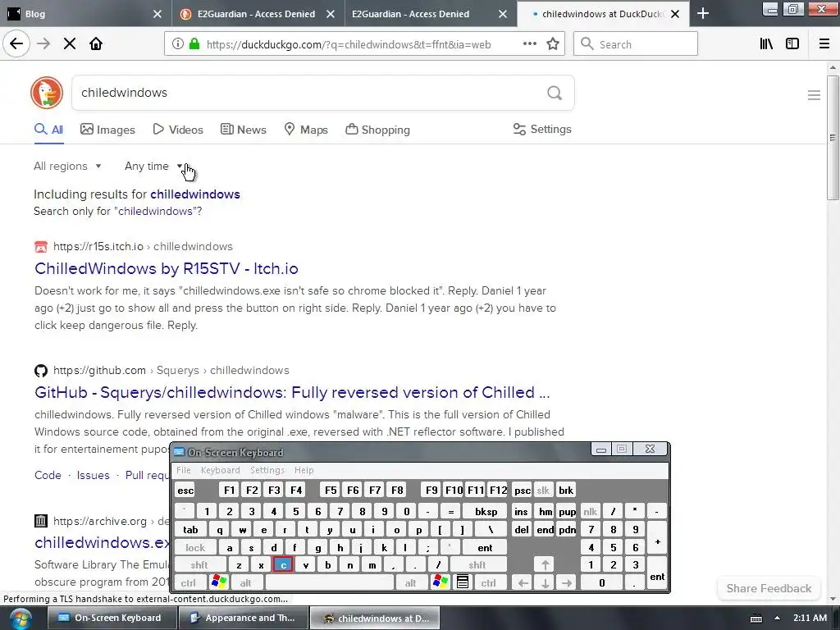Open the On-Screen Keyboard Help menu
The width and height of the screenshot is (840, 630).
point(304,470)
